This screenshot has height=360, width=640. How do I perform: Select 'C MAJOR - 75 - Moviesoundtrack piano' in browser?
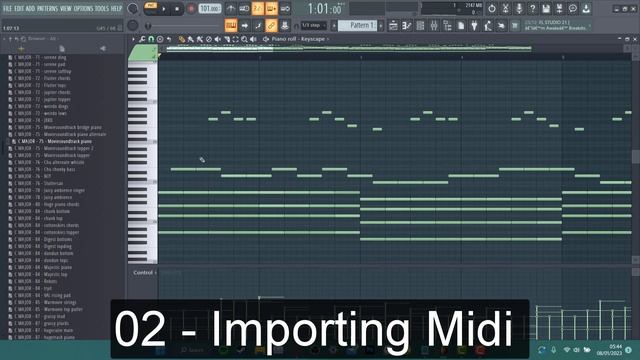55,141
